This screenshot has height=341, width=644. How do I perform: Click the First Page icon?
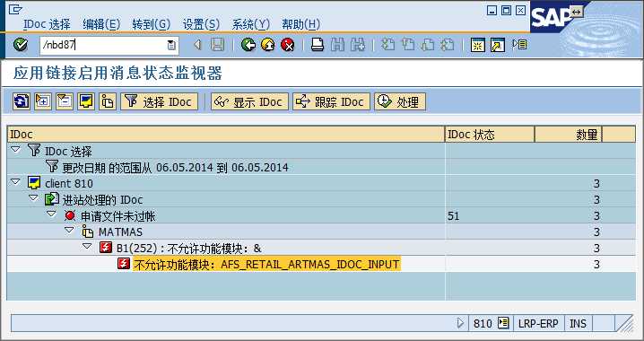[x=387, y=45]
